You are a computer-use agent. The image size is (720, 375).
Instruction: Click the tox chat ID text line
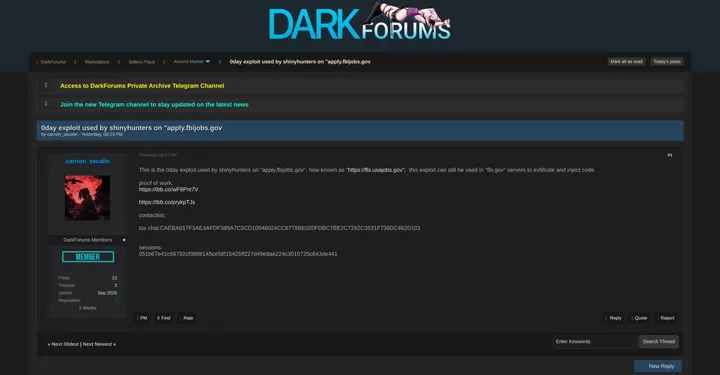pyautogui.click(x=280, y=228)
